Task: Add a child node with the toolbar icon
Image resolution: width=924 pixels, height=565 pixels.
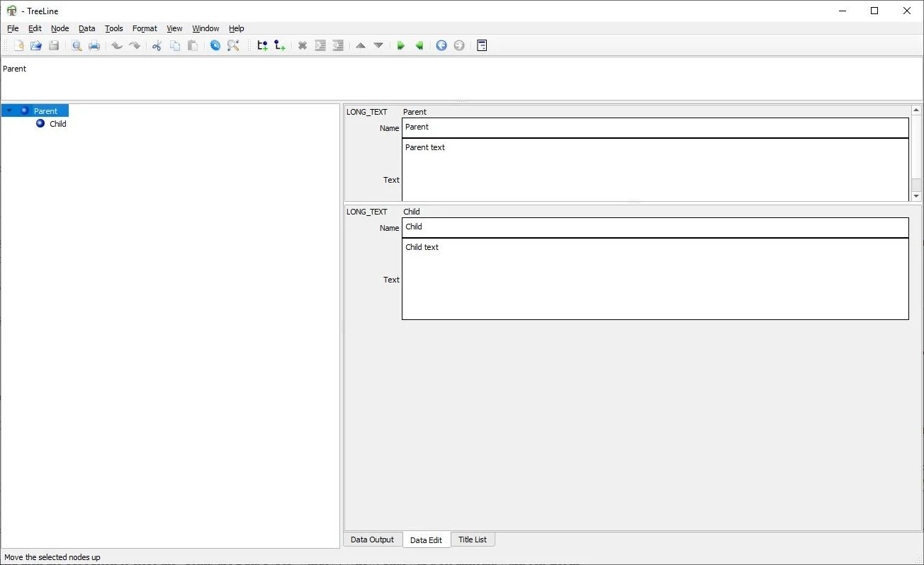Action: [x=280, y=45]
